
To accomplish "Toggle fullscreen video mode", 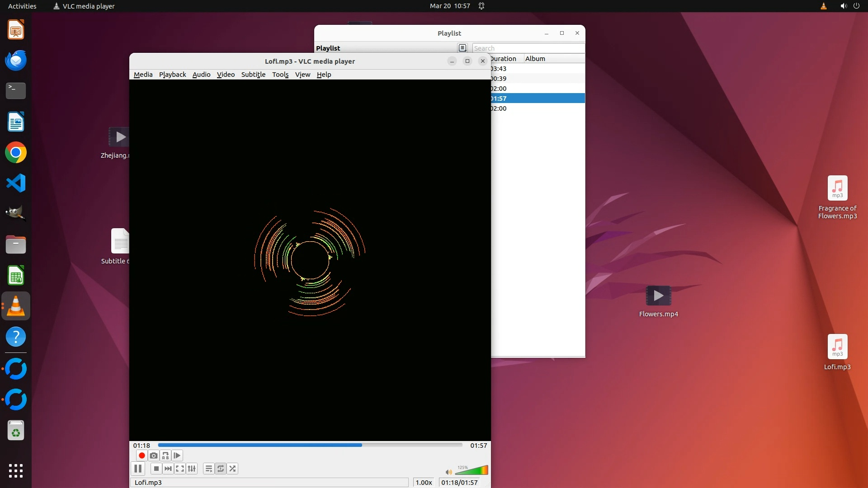I will (x=180, y=469).
